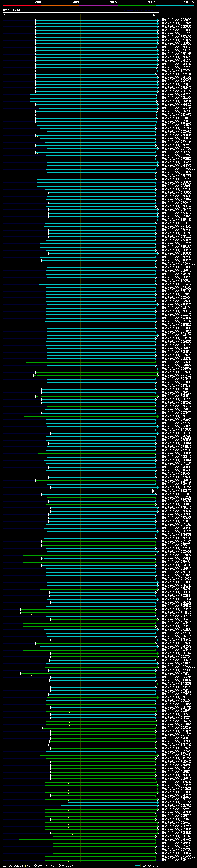
Task: Select UniRef100_A7PTP5 label
Action: tap(176, 799)
